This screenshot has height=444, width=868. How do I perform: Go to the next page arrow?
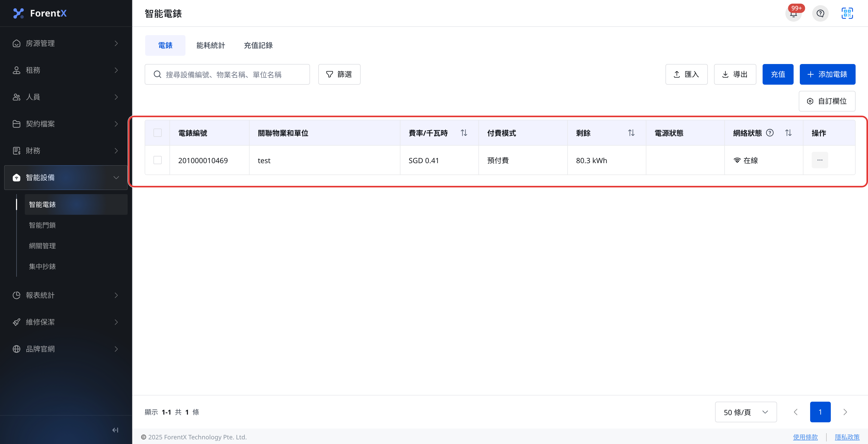coord(845,412)
